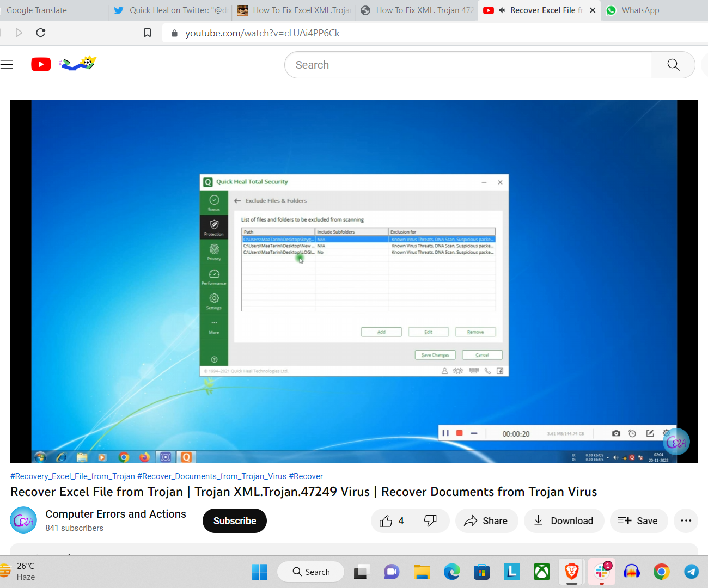Open more actions three-dot menu

[686, 521]
